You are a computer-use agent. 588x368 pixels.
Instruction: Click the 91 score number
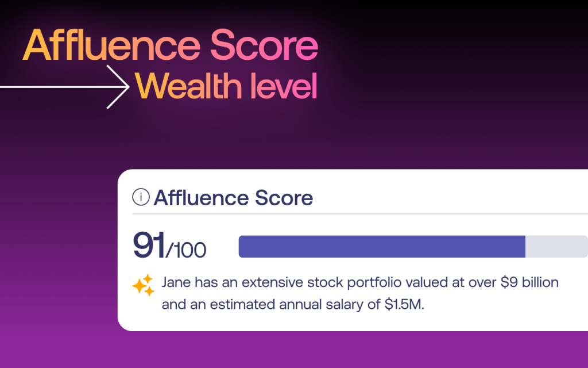[x=149, y=246]
